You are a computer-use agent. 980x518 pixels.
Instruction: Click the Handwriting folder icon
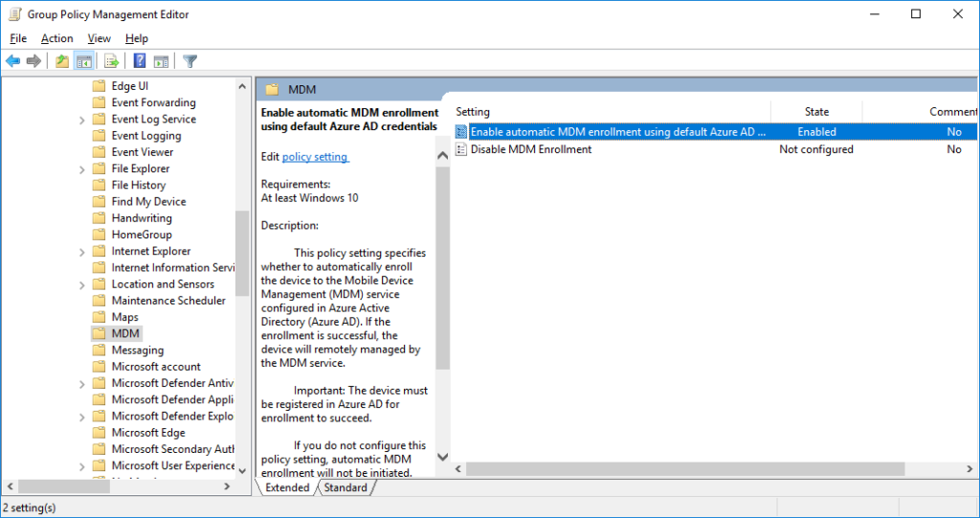point(99,217)
